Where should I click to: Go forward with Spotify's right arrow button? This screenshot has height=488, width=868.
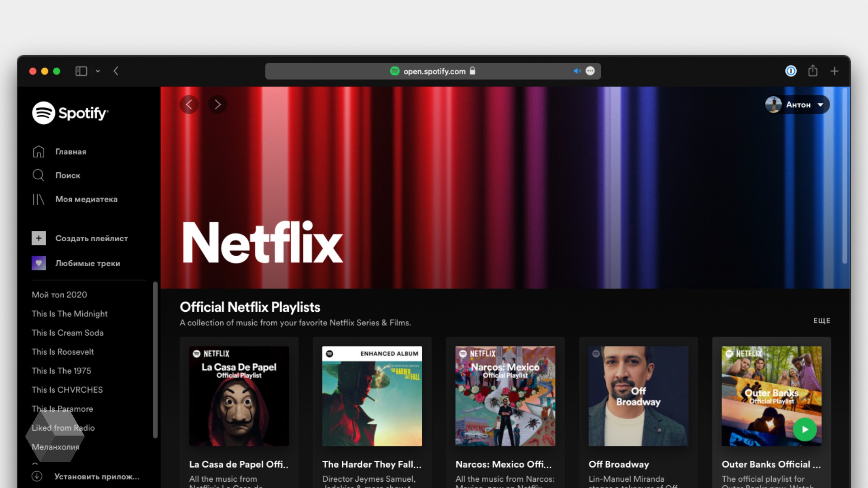click(x=217, y=105)
